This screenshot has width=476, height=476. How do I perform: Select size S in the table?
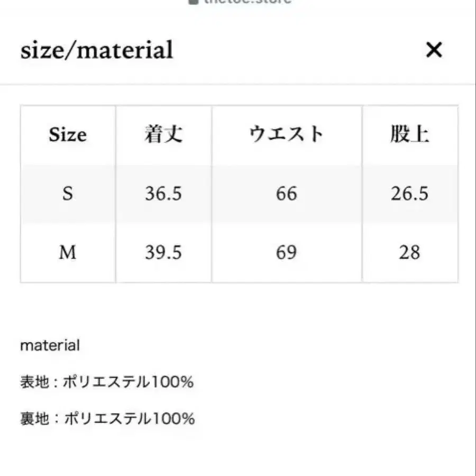click(x=68, y=194)
